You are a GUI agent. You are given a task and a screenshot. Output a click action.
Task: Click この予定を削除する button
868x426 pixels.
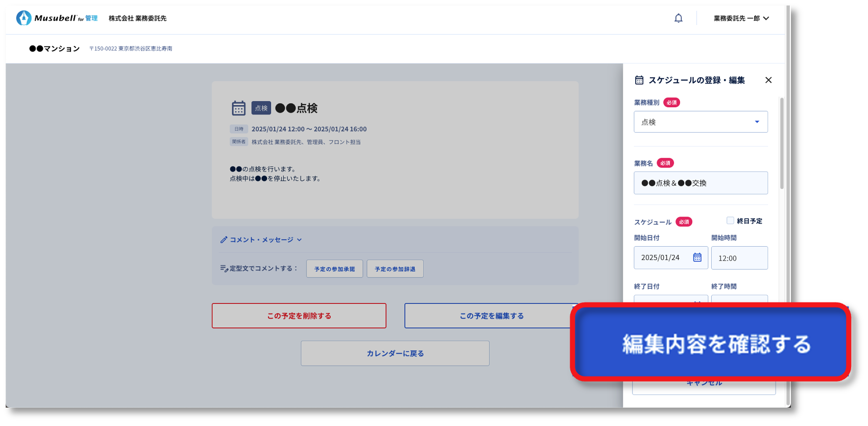(x=299, y=316)
